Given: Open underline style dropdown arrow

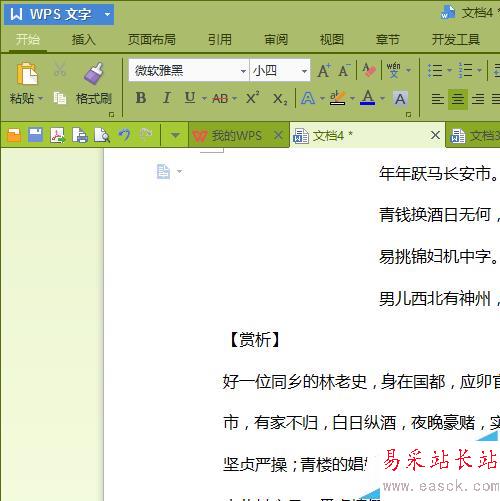Looking at the screenshot, I should coord(204,99).
